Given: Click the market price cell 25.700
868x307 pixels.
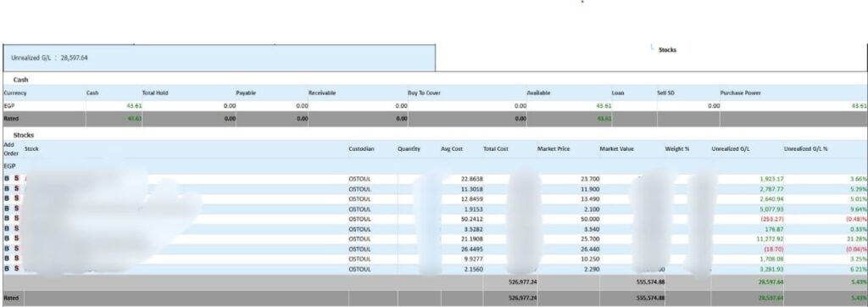Looking at the screenshot, I should 590,238.
